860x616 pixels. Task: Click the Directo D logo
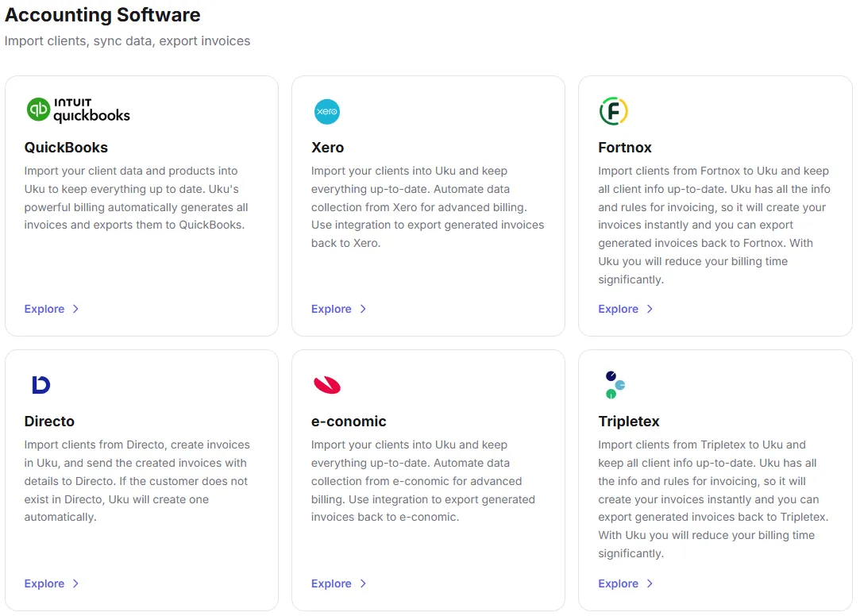pos(41,385)
